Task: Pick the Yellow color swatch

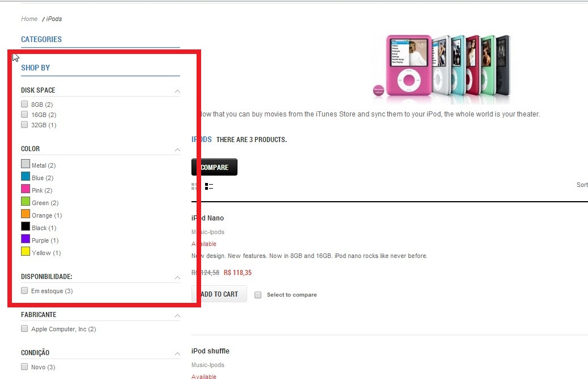Action: pyautogui.click(x=26, y=251)
